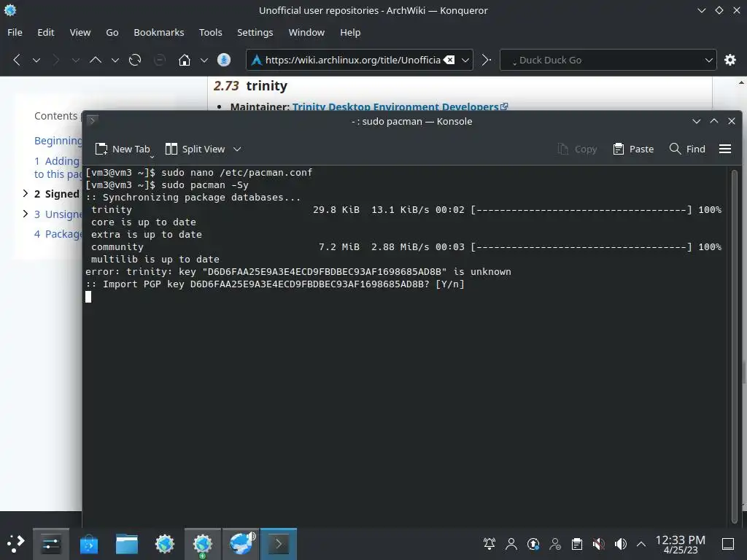Viewport: 747px width, 560px height.
Task: Clear the URL location bar
Action: 449,60
